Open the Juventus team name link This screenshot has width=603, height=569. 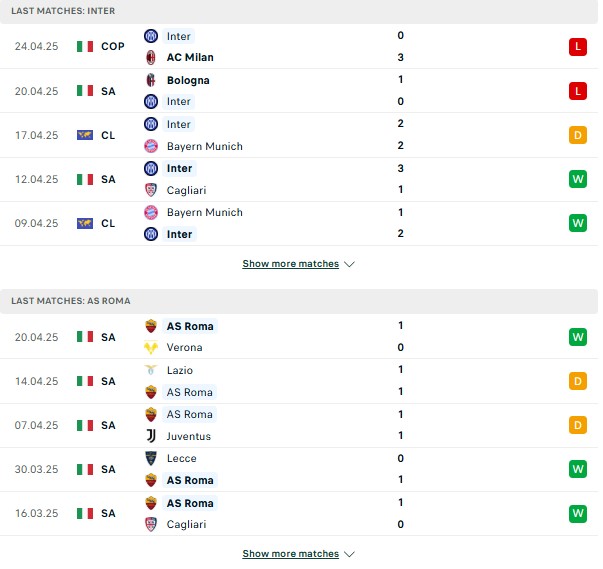coord(188,436)
